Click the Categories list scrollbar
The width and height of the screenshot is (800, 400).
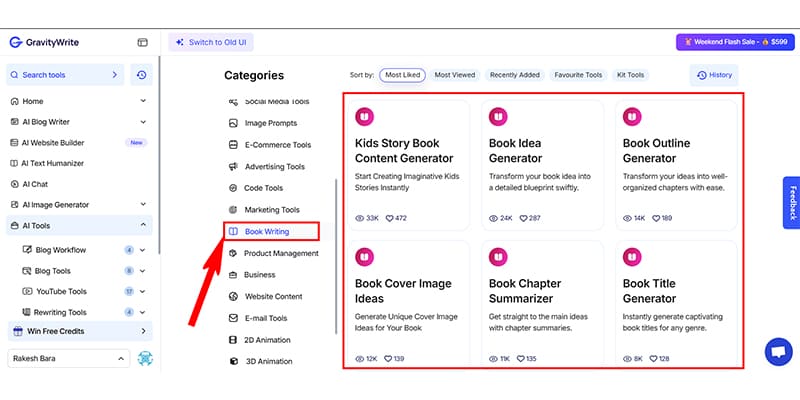[x=336, y=257]
